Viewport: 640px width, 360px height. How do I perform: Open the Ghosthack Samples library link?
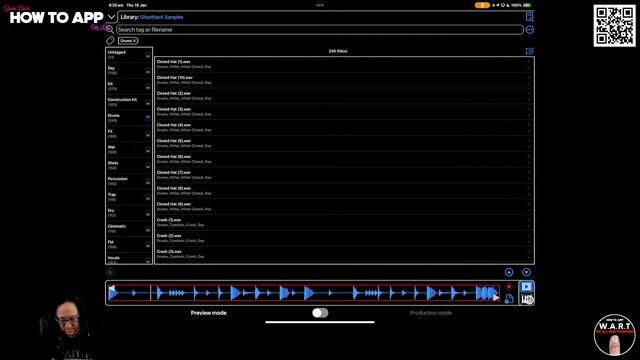coord(162,17)
